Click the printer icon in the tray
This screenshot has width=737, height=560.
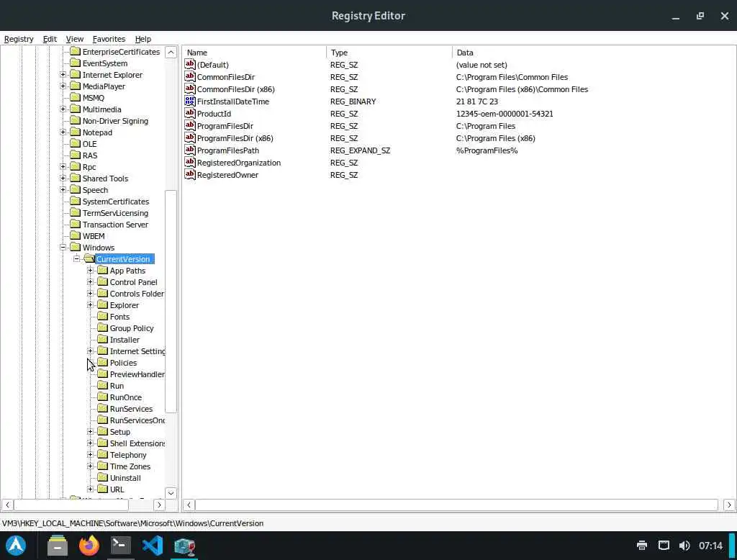click(641, 546)
